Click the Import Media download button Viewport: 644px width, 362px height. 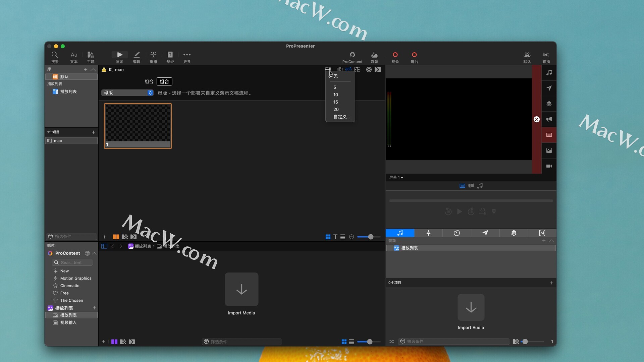point(241,289)
